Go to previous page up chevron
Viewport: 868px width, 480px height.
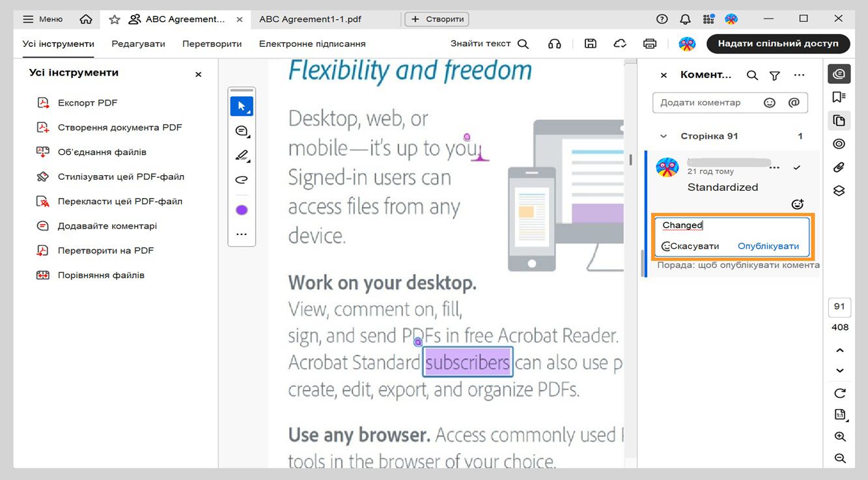point(840,350)
